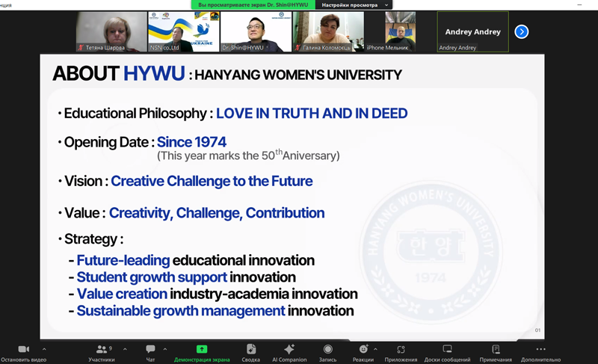
Task: Click text LOVE IN TRUTH AND IN DEED
Action: point(312,114)
